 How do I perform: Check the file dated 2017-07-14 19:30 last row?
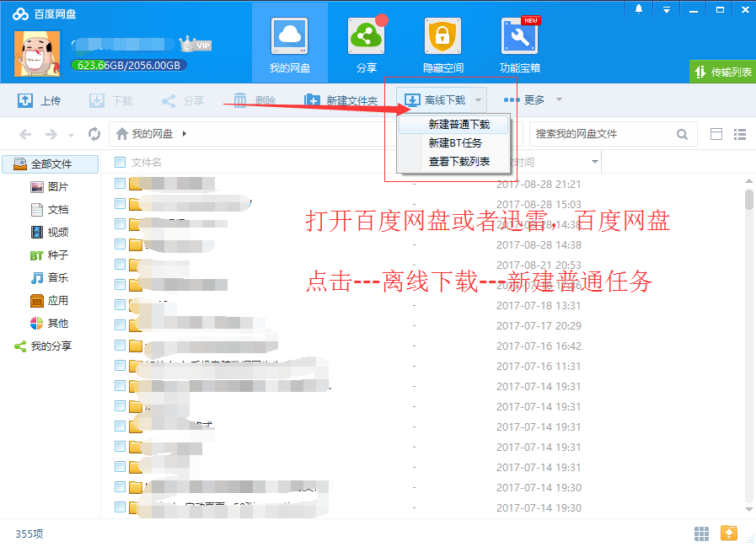coord(120,507)
